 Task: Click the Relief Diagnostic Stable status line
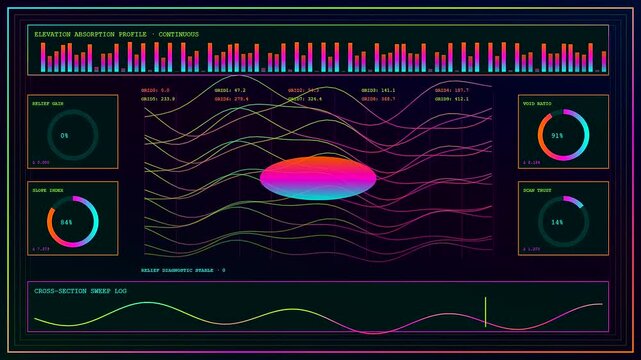pos(183,270)
